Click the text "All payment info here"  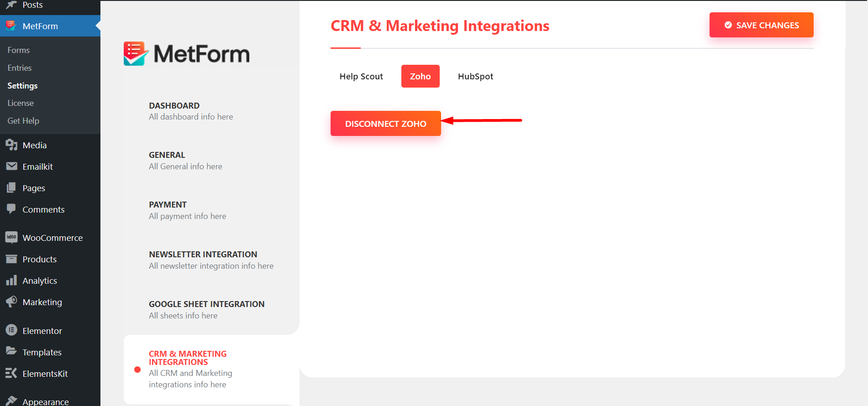click(x=187, y=216)
